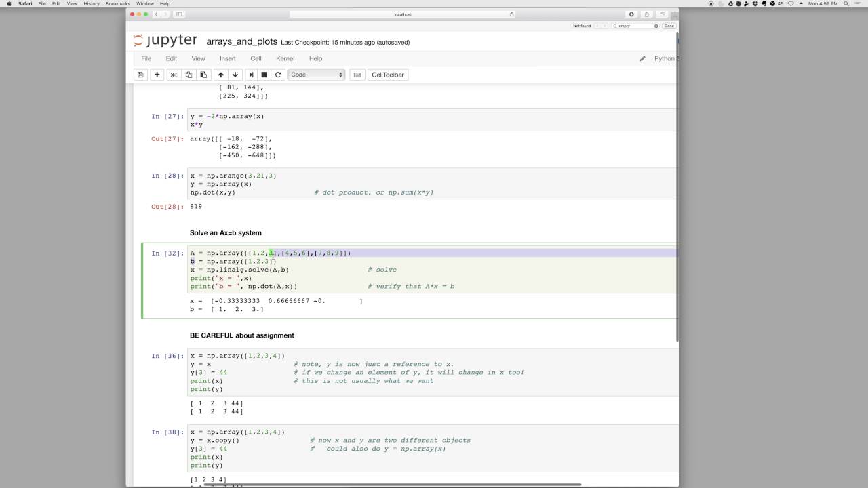
Task: Click into the In [32] linalg.solve cell
Action: point(432,269)
